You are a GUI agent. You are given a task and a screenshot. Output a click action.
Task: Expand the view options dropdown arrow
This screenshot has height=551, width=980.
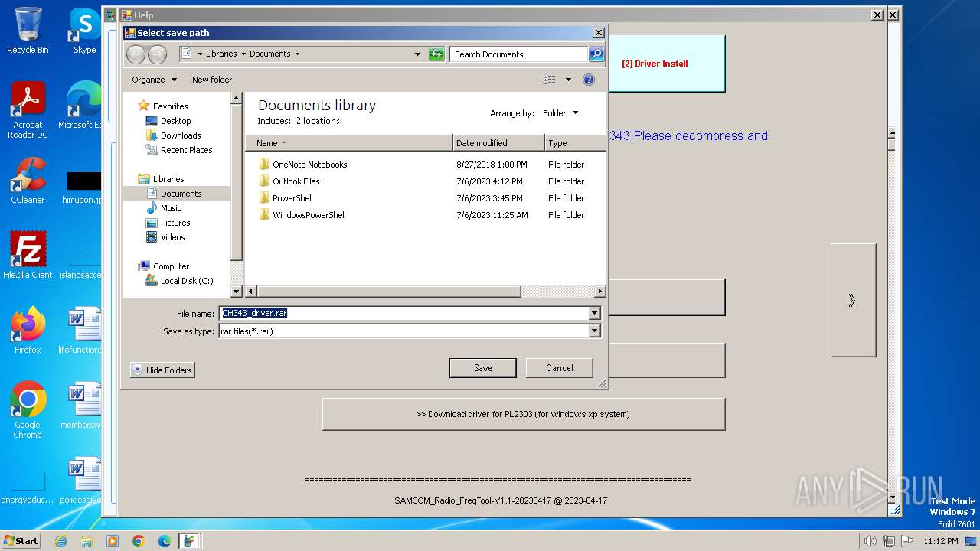[x=568, y=80]
